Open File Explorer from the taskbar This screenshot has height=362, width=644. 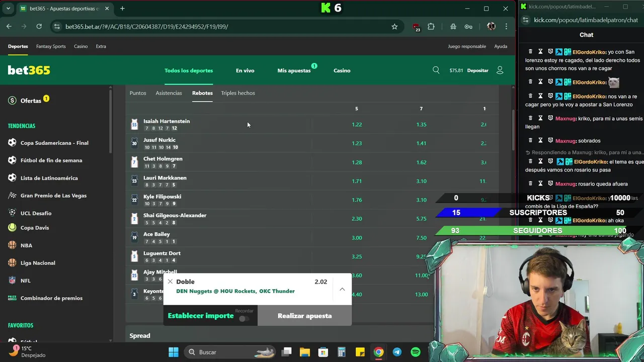(x=305, y=352)
